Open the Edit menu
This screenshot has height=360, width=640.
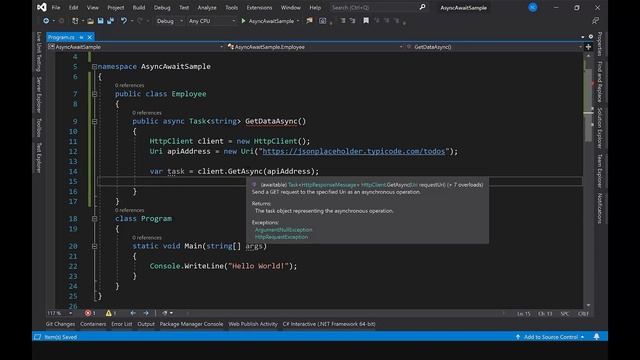[73, 7]
